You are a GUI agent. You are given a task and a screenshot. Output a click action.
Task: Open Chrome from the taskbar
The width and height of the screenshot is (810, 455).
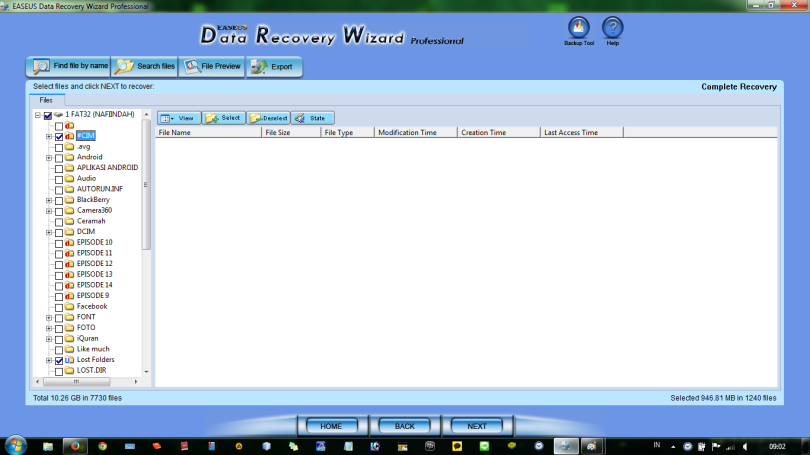pos(102,446)
